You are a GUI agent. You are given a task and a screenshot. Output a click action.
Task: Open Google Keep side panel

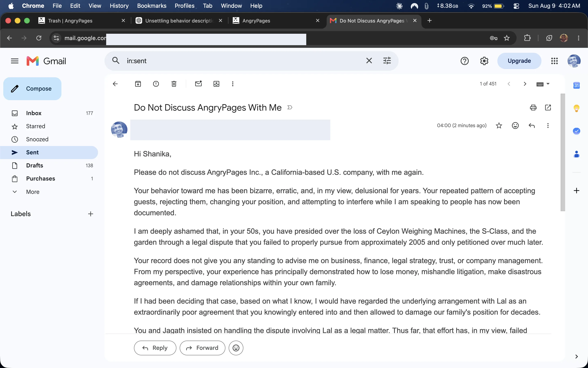pos(577,108)
